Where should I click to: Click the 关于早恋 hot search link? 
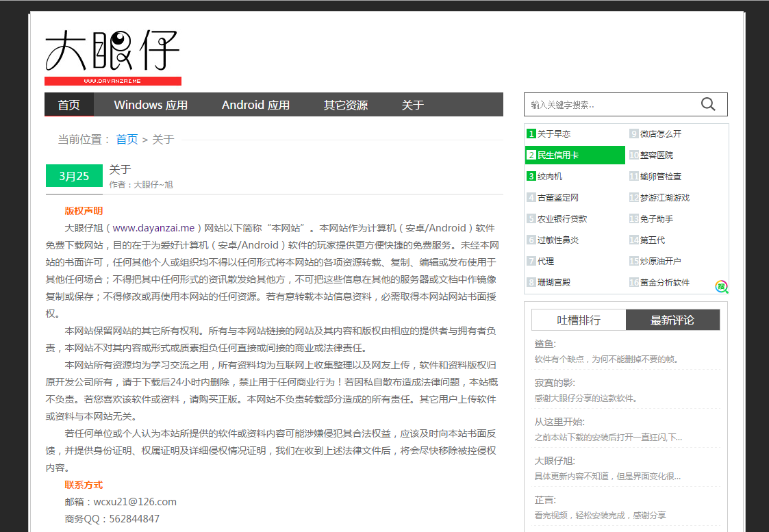pos(555,134)
